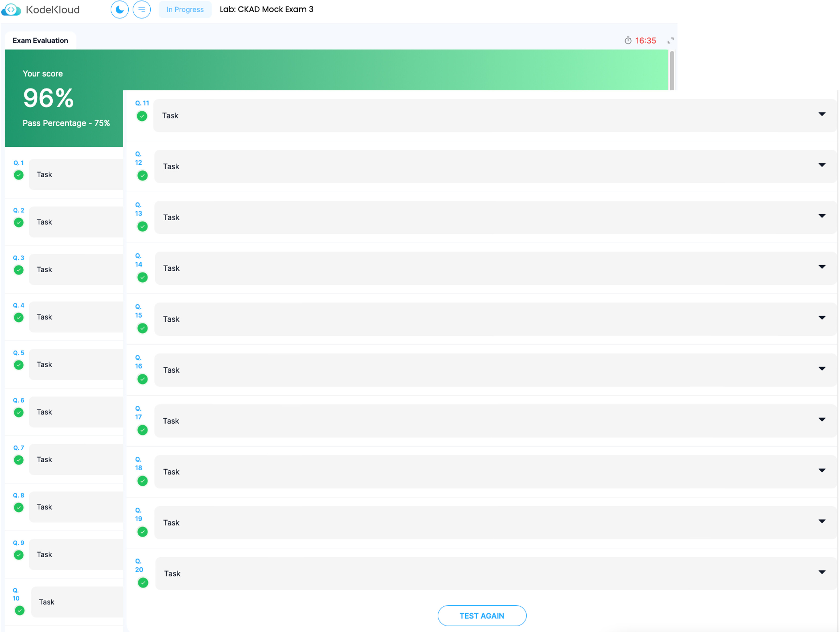The height and width of the screenshot is (632, 840).
Task: Toggle dark mode moon icon
Action: (120, 9)
